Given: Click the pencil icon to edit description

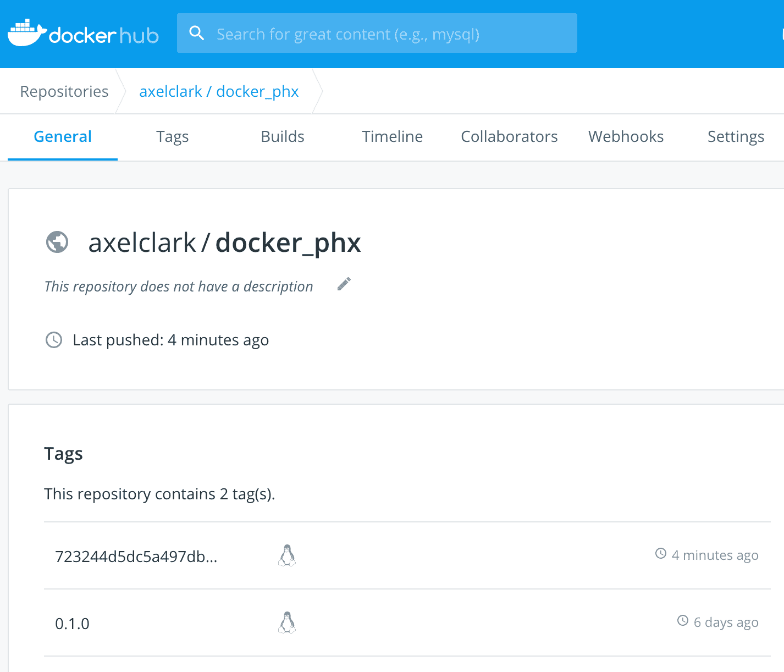Looking at the screenshot, I should (x=344, y=284).
